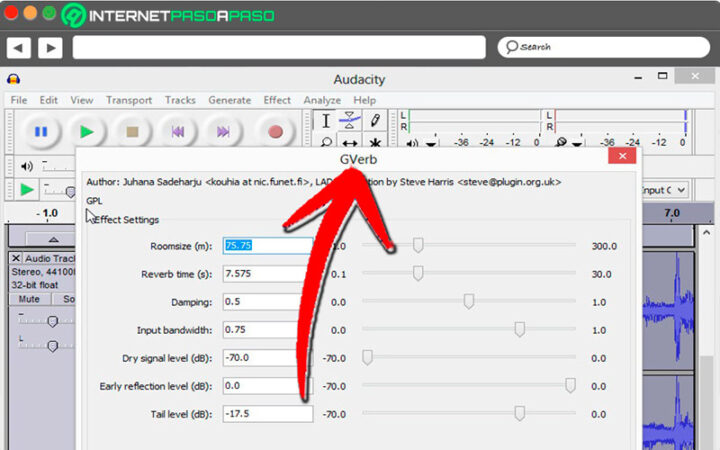Select the Multi-tool asterisk icon
The height and width of the screenshot is (450, 720).
pyautogui.click(x=375, y=141)
